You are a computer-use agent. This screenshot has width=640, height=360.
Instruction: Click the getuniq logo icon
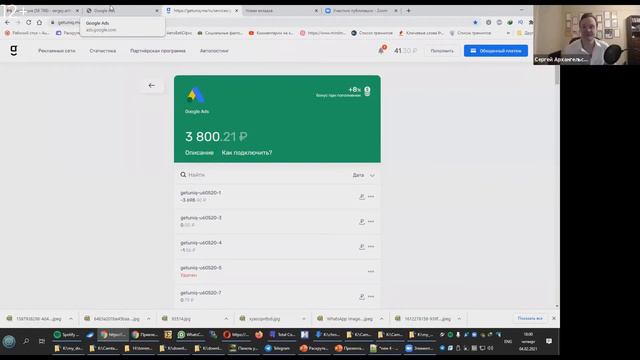click(13, 51)
